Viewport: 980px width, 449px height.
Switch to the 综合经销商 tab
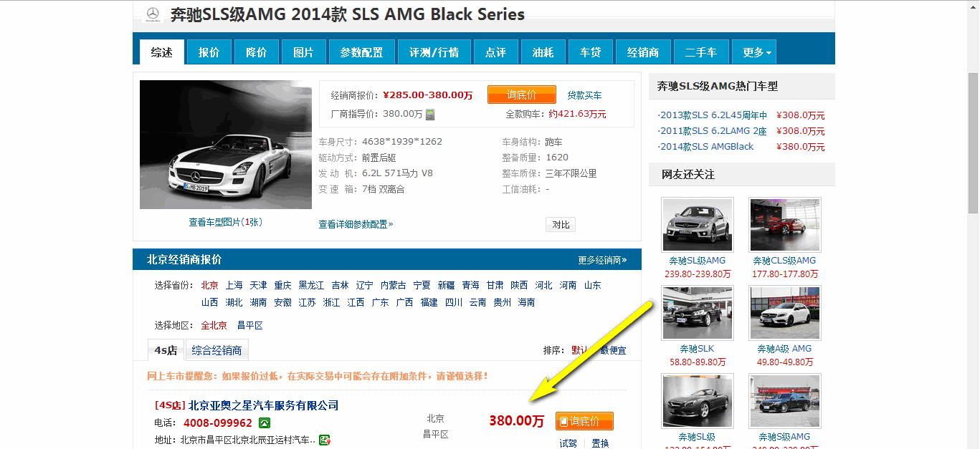point(217,350)
